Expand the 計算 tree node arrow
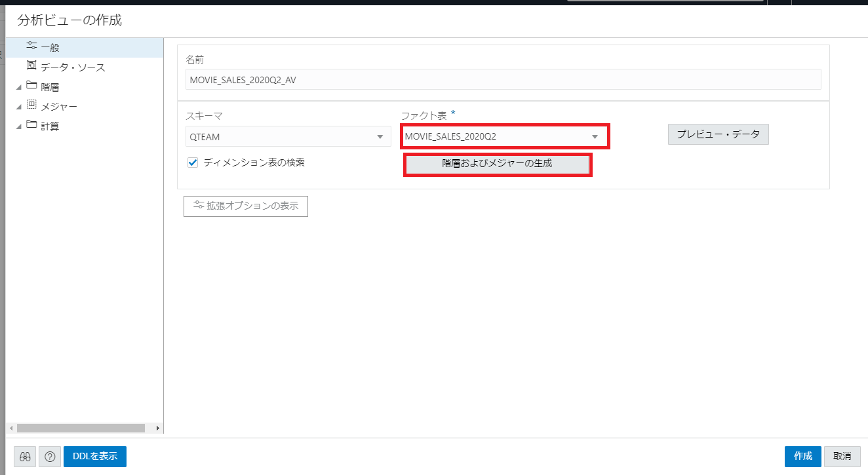Image resolution: width=868 pixels, height=475 pixels. pos(18,126)
